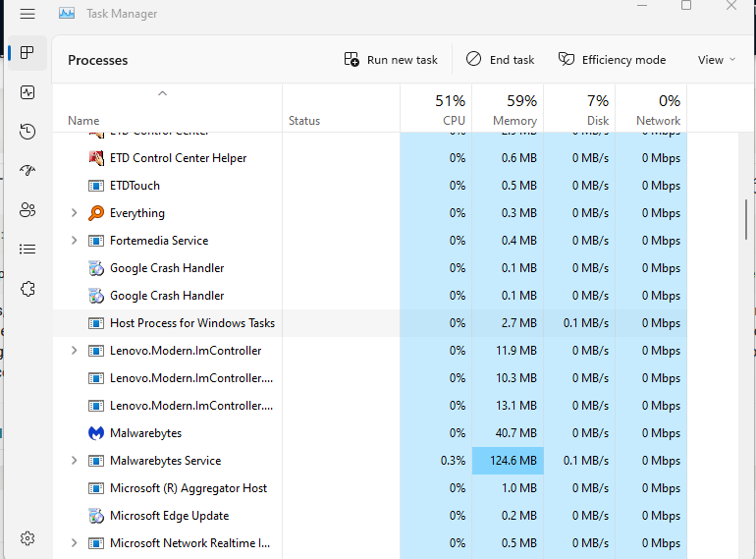
Task: Open Startup apps page in sidebar
Action: 27,171
